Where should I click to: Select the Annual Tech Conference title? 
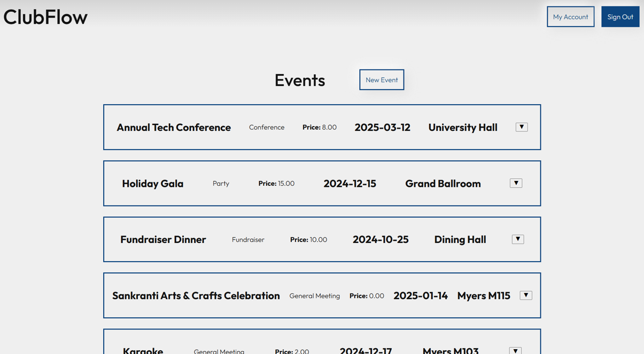click(174, 128)
